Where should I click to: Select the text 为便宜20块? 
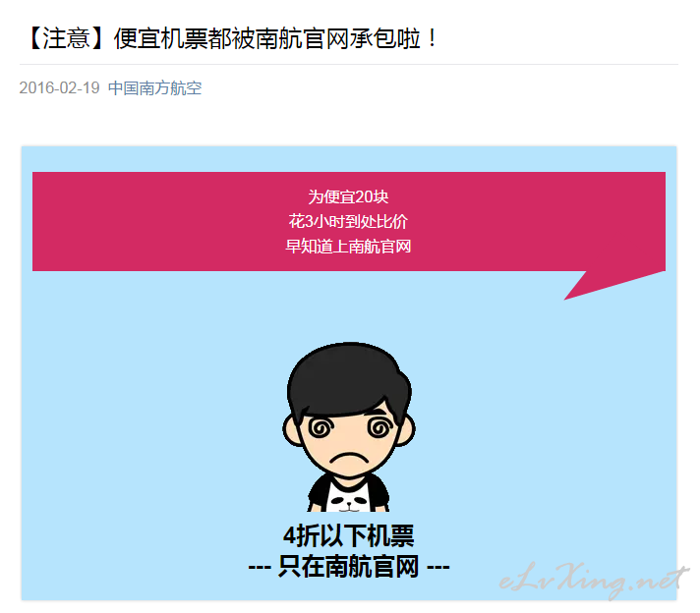[348, 196]
